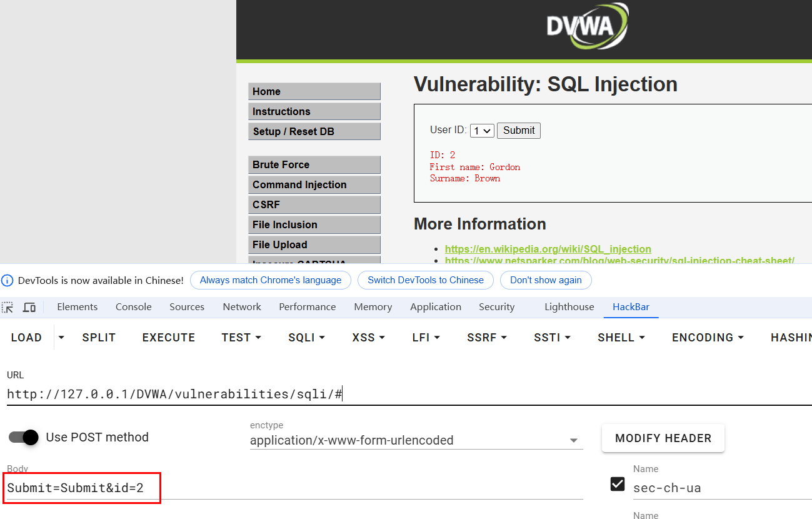
Task: Click the sec-ch-ua header name field
Action: [722, 488]
